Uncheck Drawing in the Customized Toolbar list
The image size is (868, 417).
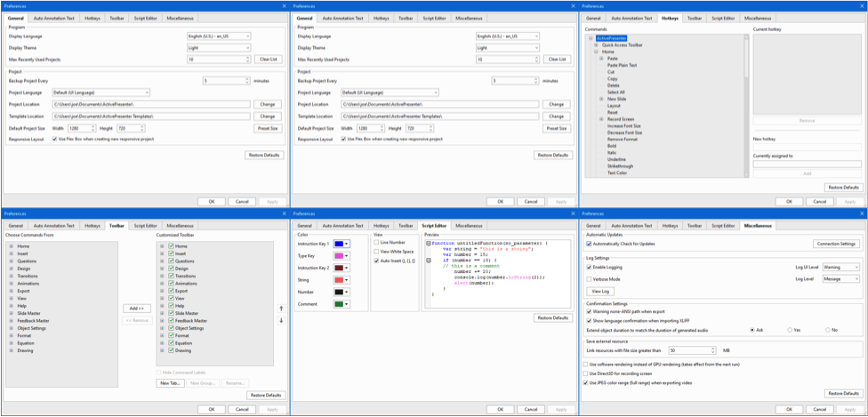[x=171, y=350]
